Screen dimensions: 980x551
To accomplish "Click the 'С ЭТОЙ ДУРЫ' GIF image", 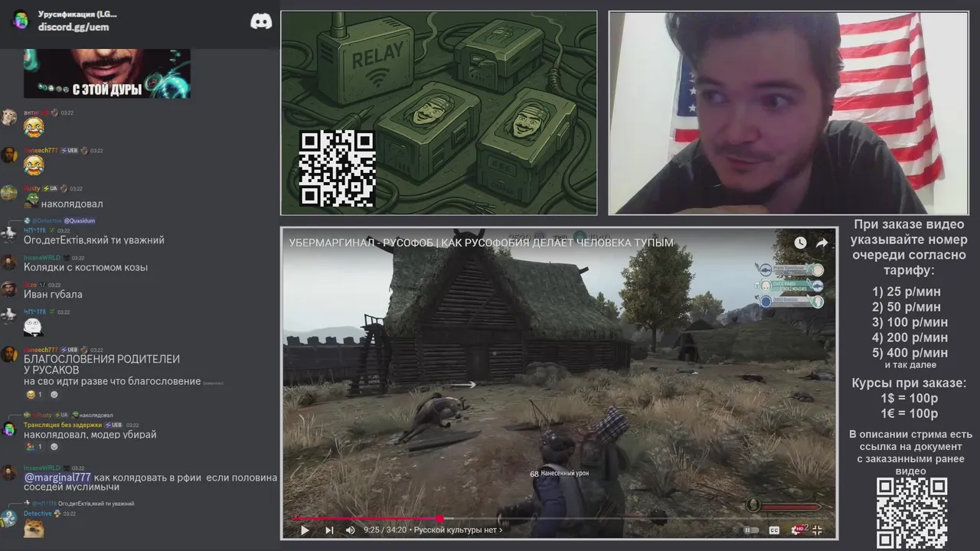I will (x=107, y=73).
